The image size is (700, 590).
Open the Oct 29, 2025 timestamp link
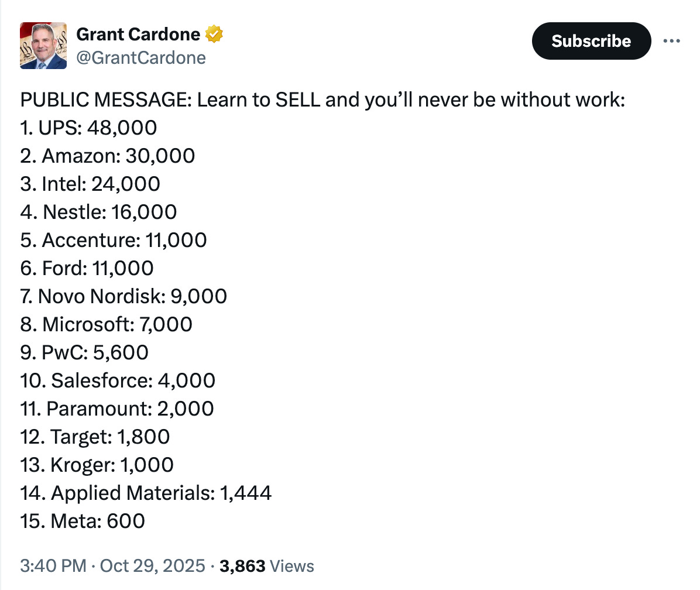(x=147, y=565)
